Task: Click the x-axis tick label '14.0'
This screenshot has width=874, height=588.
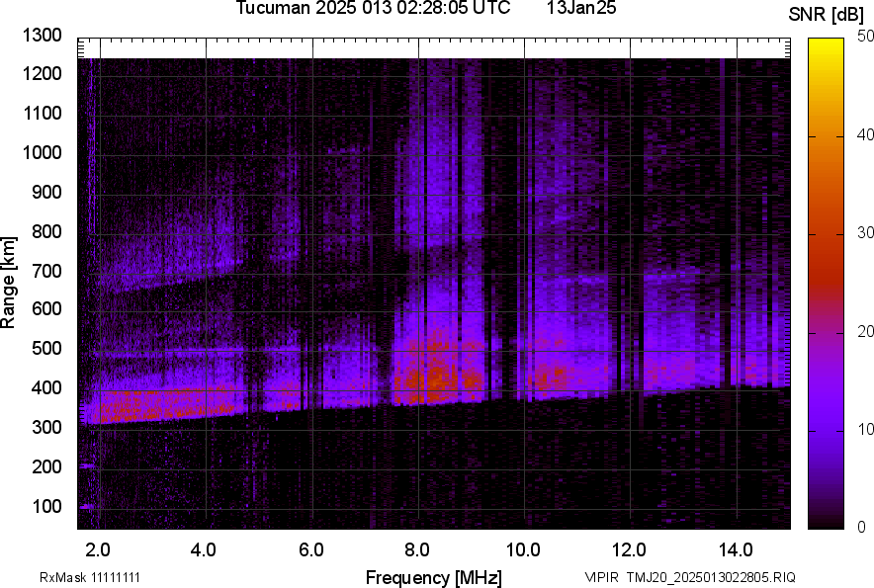Action: (735, 548)
